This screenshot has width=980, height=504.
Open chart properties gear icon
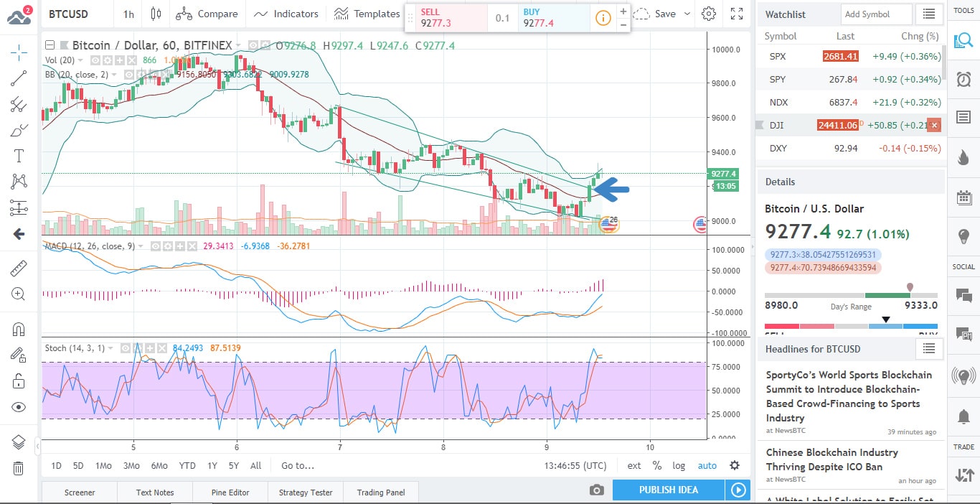(x=709, y=14)
